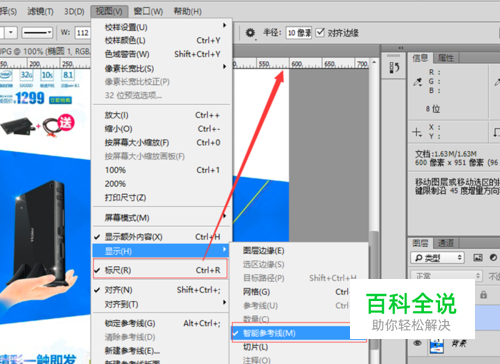Click the gear settings icon in options bar

coord(250,33)
